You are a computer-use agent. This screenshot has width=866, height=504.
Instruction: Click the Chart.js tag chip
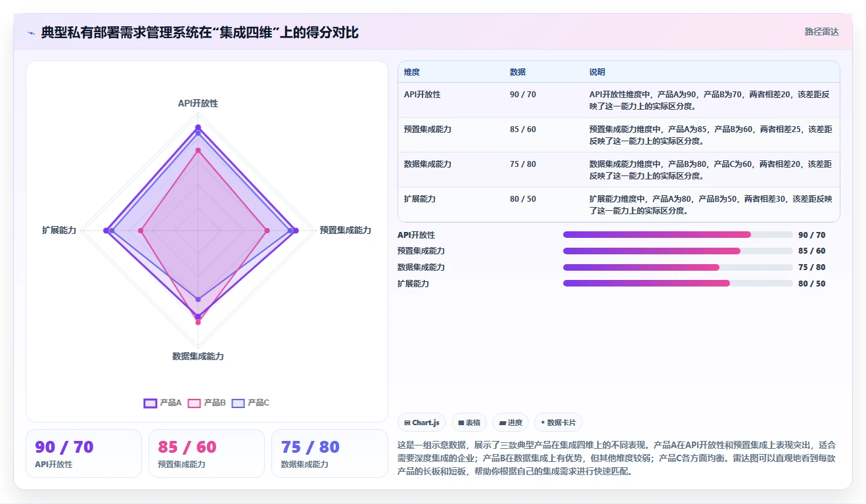(422, 423)
